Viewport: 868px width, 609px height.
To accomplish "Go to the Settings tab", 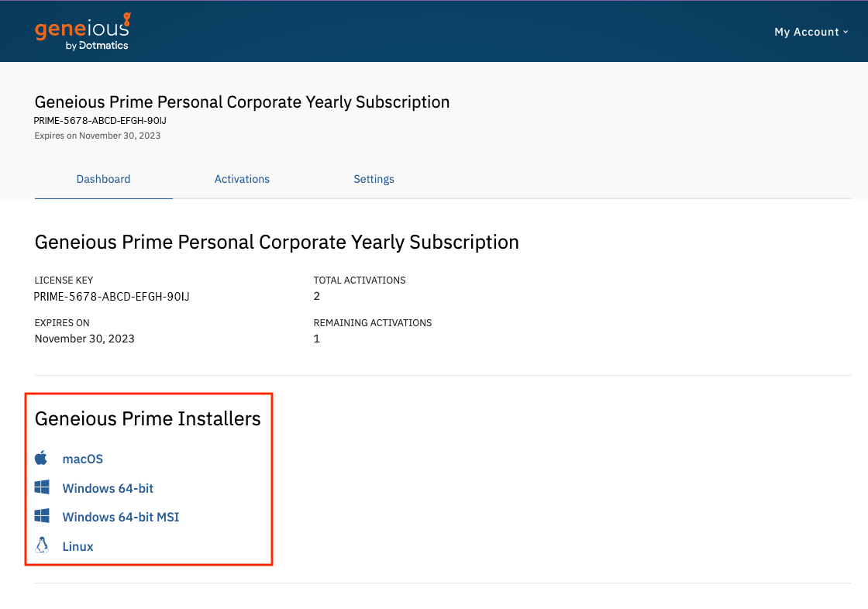I will point(374,179).
